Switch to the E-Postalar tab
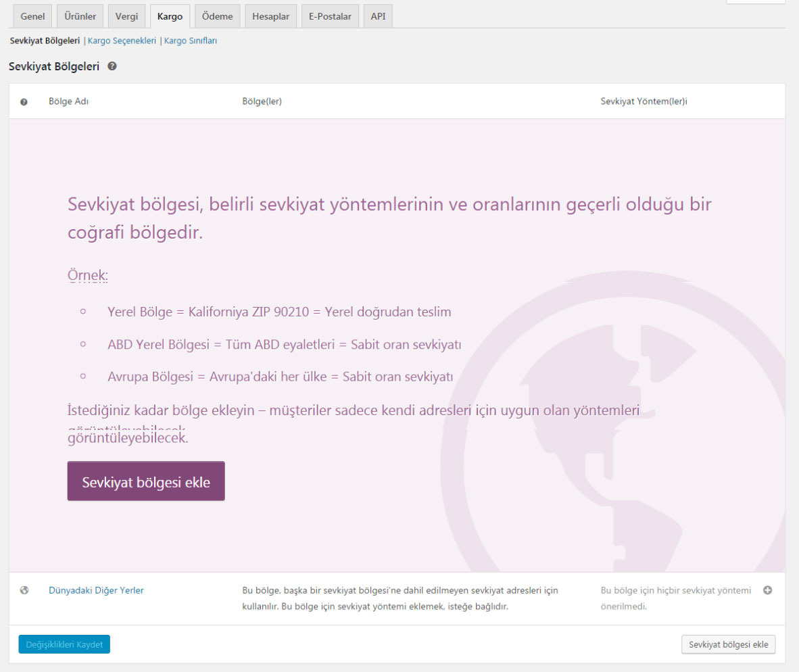Viewport: 799px width, 672px height. click(330, 16)
